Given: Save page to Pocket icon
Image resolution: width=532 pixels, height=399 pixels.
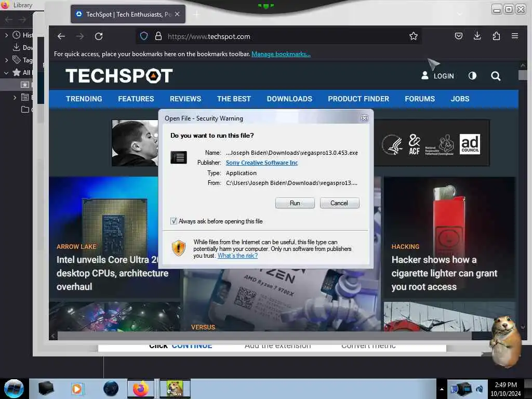Looking at the screenshot, I should coord(458,36).
